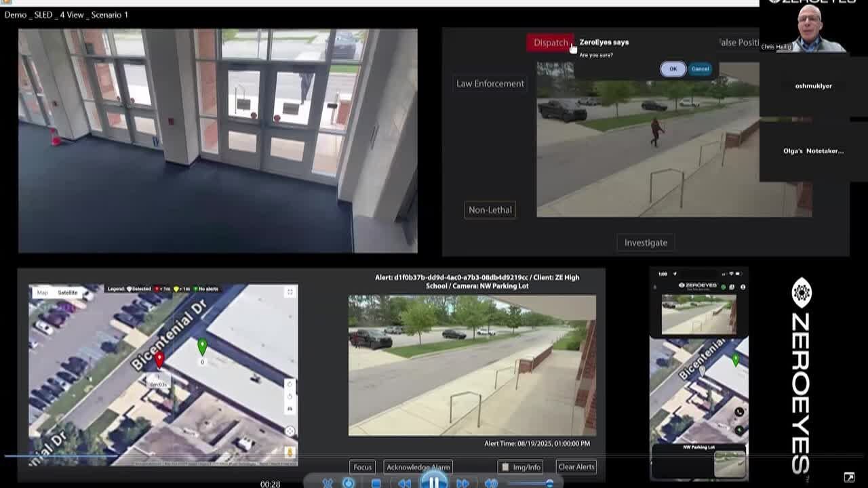The image size is (868, 488).
Task: Rotate map clockwise with top rotate icon
Action: (290, 384)
